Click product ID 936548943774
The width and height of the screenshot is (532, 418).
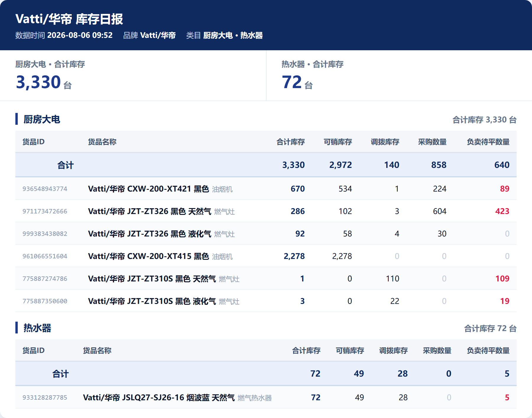pos(45,189)
